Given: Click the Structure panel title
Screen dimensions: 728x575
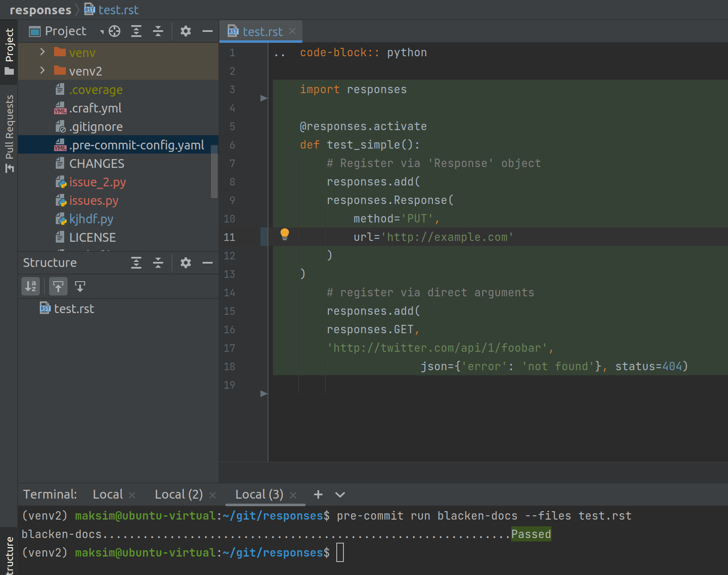Looking at the screenshot, I should [x=50, y=262].
